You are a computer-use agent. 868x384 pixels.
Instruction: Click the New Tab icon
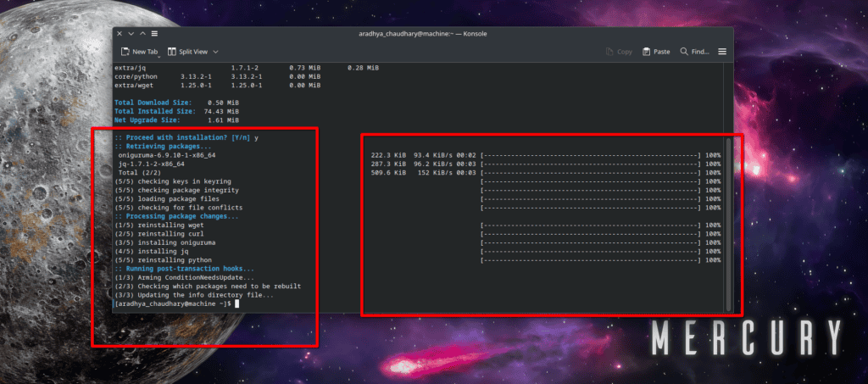(125, 52)
